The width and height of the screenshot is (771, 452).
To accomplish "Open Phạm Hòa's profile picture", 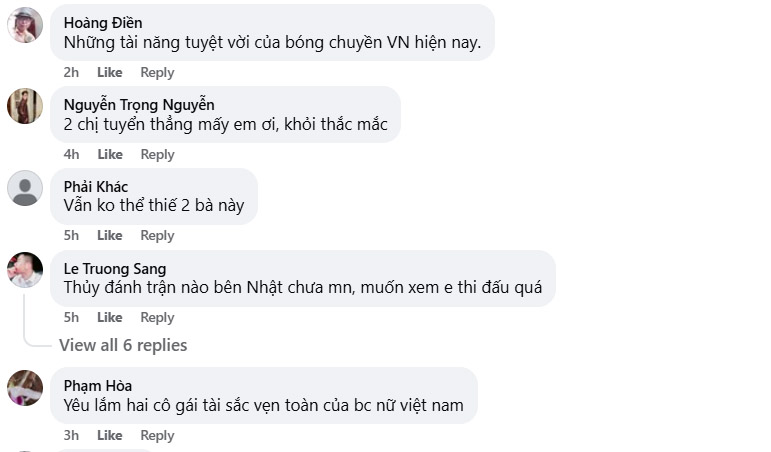I will coord(25,388).
